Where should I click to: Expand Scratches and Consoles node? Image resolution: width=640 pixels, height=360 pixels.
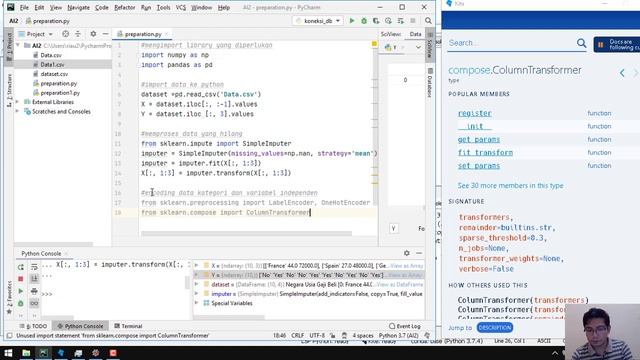[x=18, y=111]
